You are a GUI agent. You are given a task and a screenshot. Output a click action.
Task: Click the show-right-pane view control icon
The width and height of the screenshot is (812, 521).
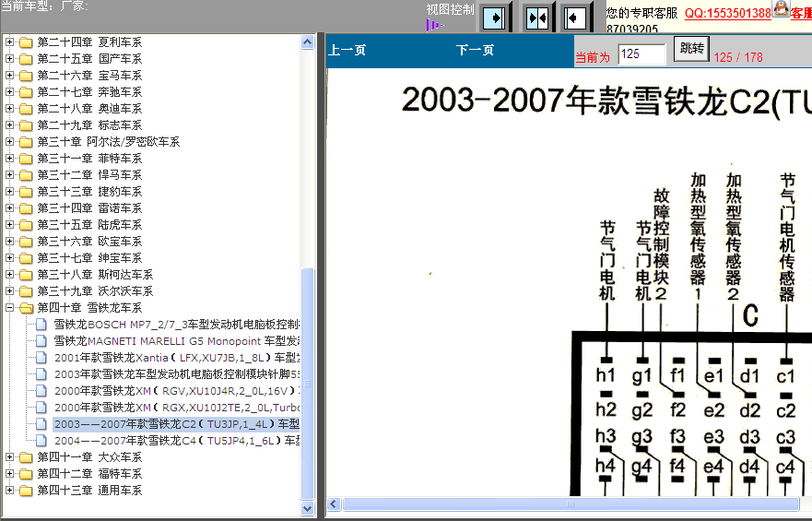(x=495, y=18)
